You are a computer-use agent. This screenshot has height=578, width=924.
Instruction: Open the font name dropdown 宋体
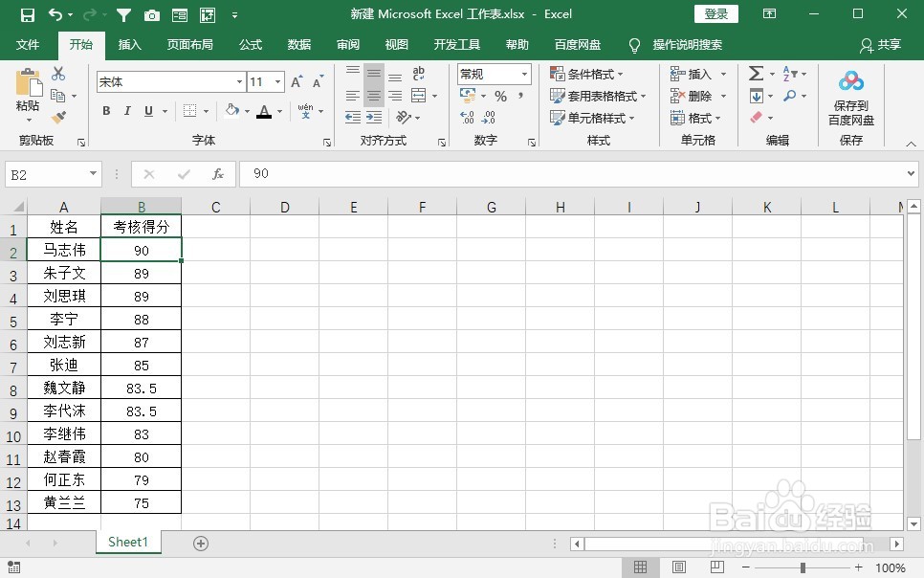click(239, 82)
